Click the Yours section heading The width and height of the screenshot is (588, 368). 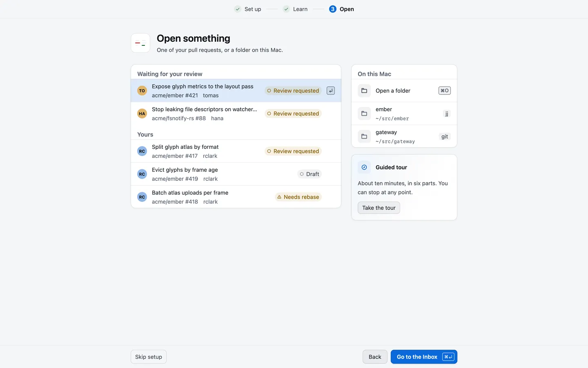click(x=145, y=135)
